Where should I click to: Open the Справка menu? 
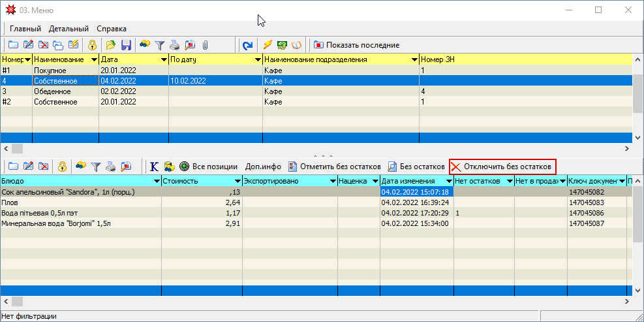pyautogui.click(x=112, y=29)
